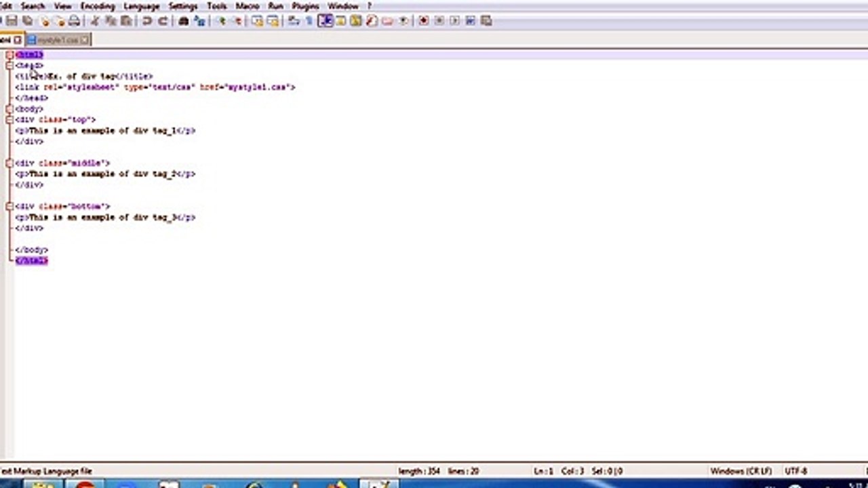Viewport: 868px width, 488px height.
Task: Click the highlighted closing </html> tag
Action: pos(32,261)
